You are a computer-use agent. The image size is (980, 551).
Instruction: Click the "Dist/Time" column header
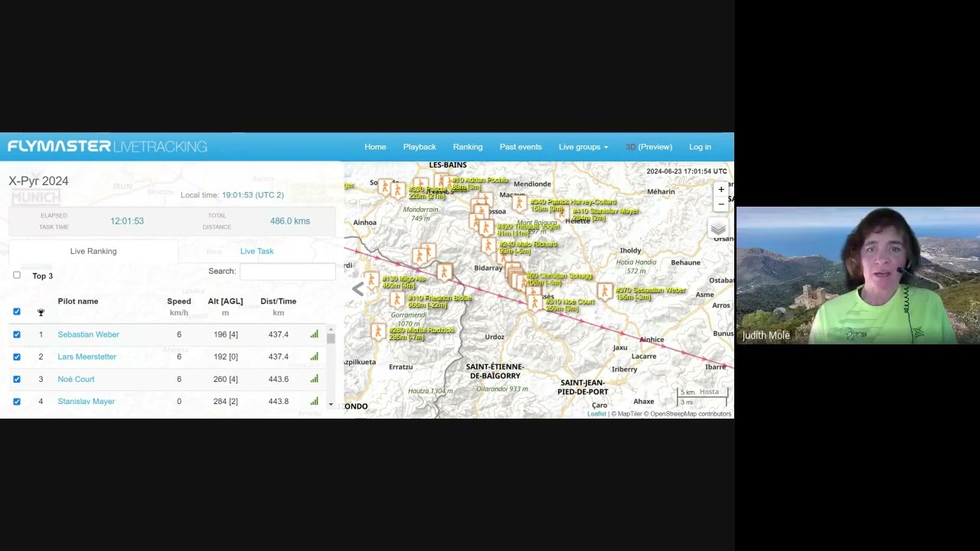[278, 302]
